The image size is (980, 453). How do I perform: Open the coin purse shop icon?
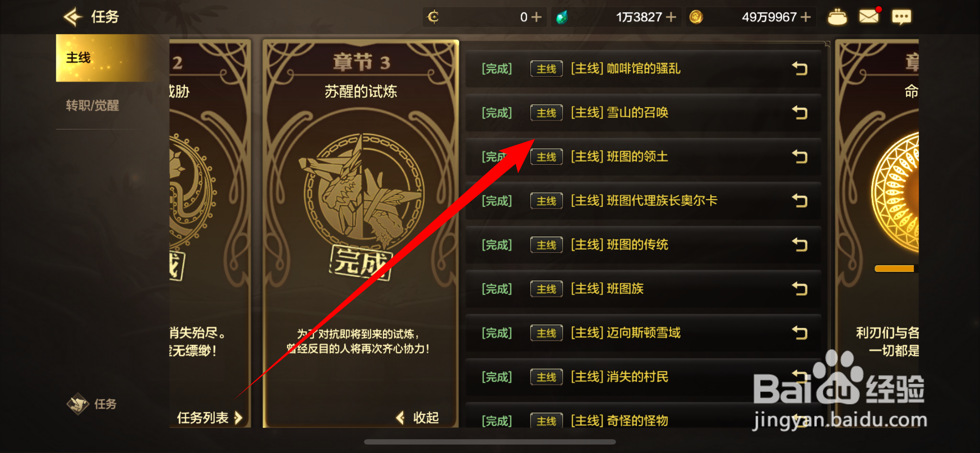(x=837, y=17)
